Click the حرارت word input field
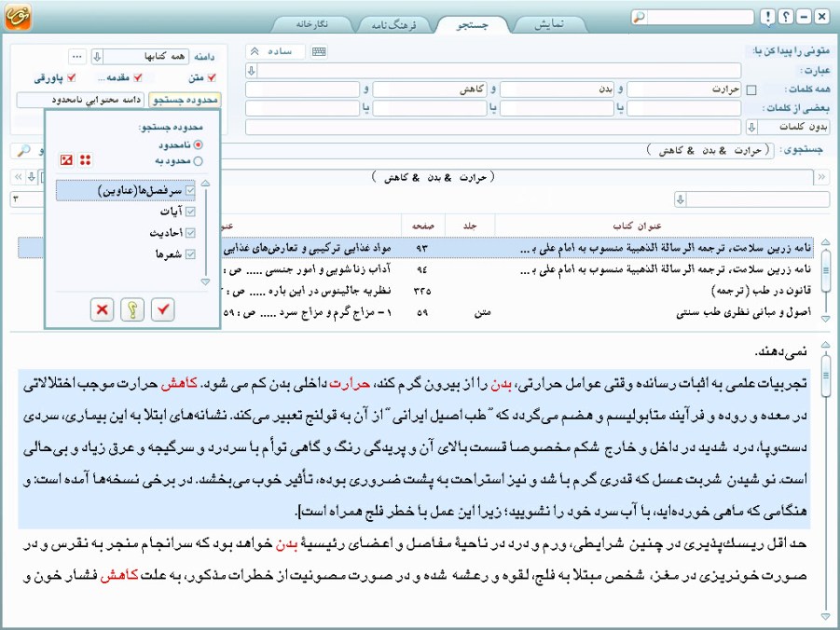 pyautogui.click(x=684, y=89)
